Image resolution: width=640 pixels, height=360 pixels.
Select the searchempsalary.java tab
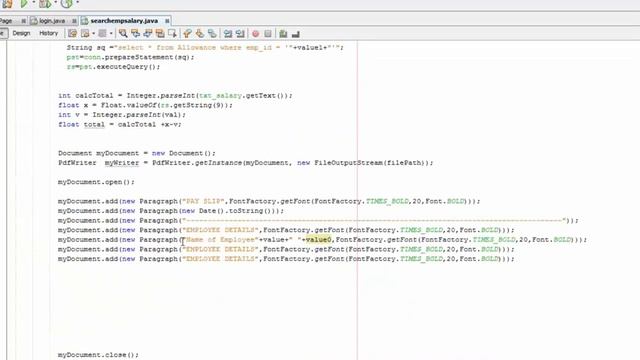click(124, 20)
